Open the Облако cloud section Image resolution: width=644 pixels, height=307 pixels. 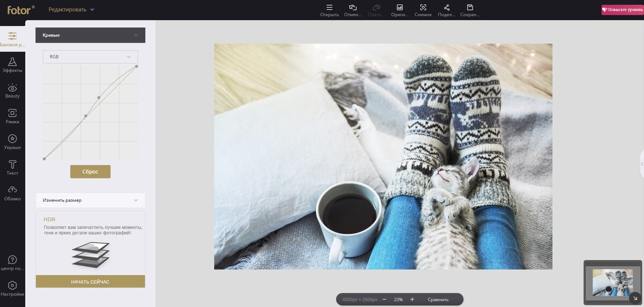coord(12,193)
